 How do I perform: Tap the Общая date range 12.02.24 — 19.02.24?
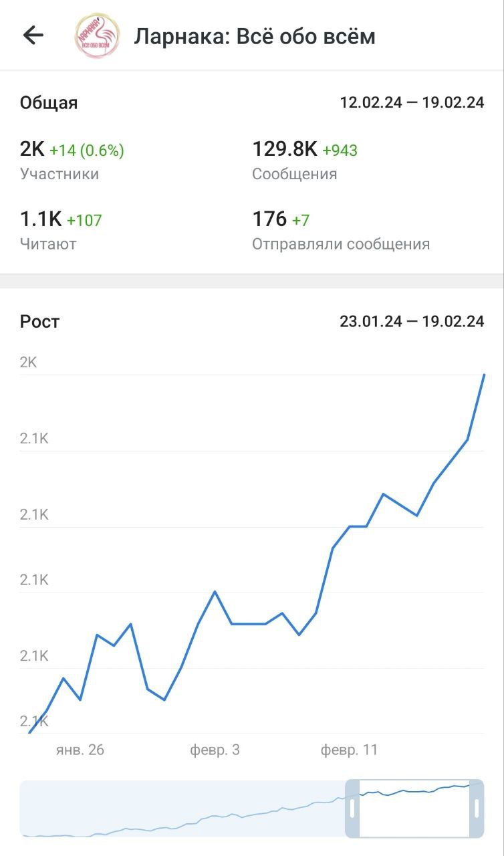click(x=412, y=103)
